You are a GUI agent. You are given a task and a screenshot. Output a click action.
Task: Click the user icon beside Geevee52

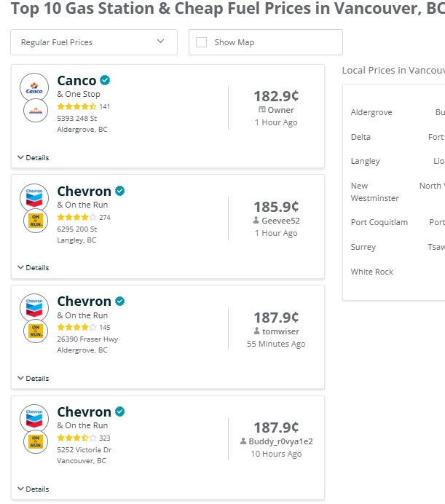[256, 220]
